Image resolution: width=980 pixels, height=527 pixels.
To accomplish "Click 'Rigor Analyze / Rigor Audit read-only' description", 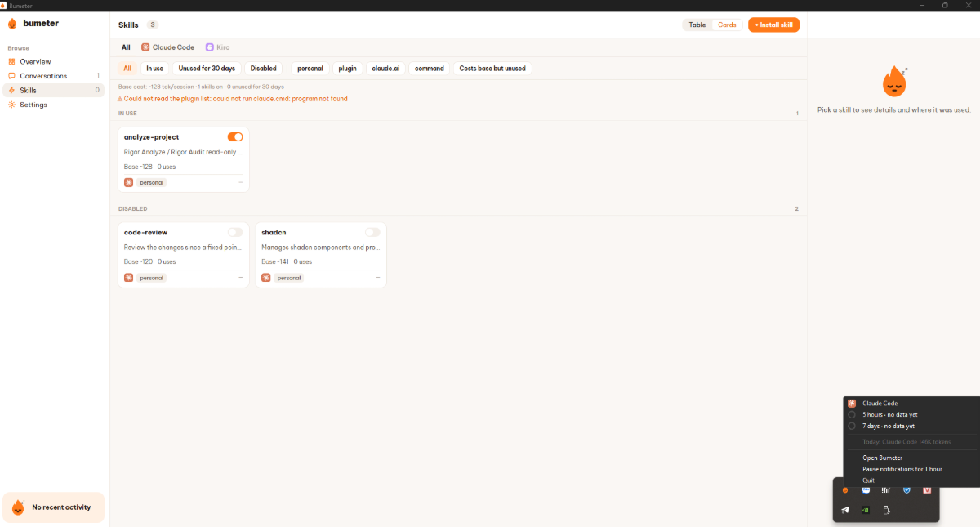I will pyautogui.click(x=183, y=152).
